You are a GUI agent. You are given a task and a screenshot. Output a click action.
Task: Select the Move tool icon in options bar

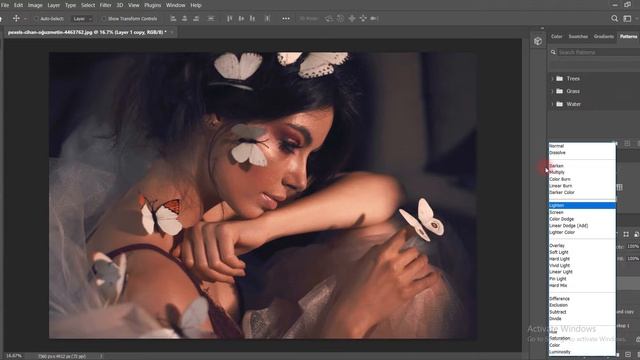click(x=16, y=18)
